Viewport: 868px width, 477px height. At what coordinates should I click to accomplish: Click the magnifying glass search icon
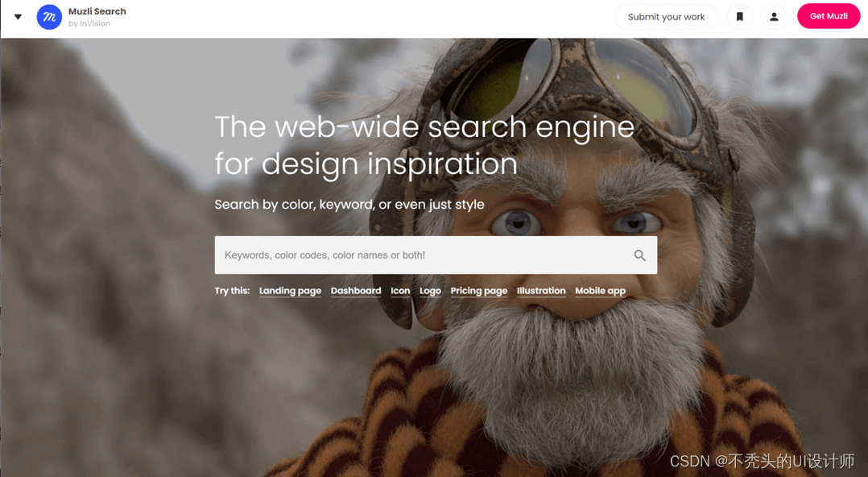[640, 255]
